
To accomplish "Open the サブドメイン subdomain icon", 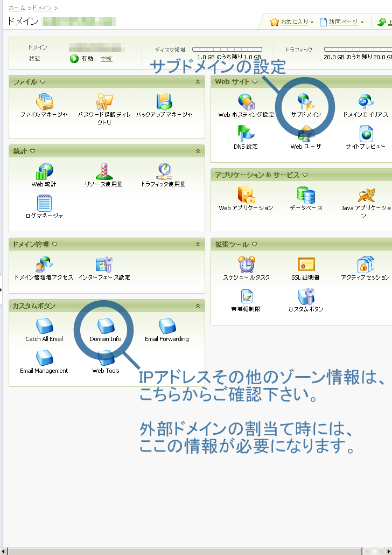I will pyautogui.click(x=306, y=102).
